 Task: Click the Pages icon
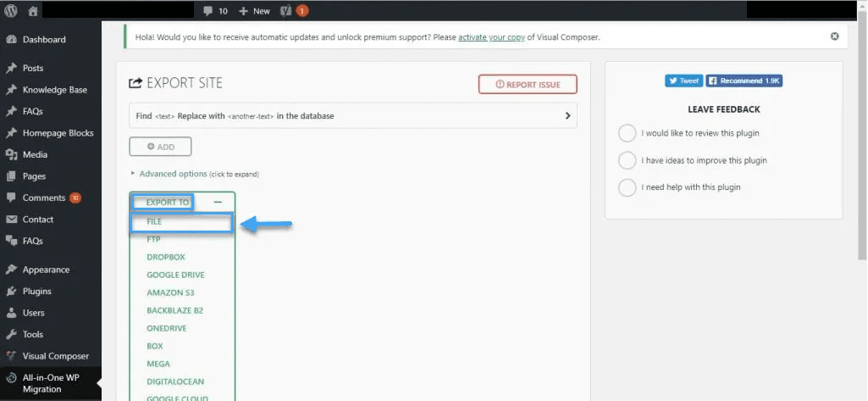coord(11,176)
